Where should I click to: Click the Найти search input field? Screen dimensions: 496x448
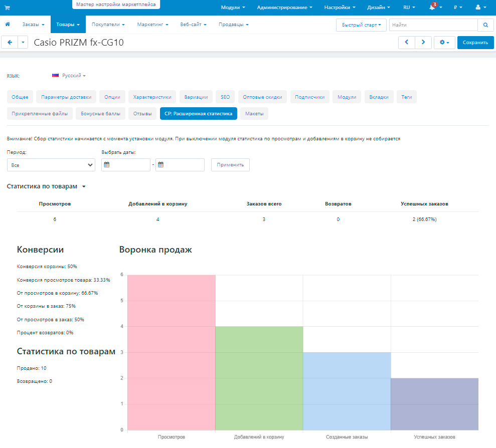pyautogui.click(x=433, y=25)
